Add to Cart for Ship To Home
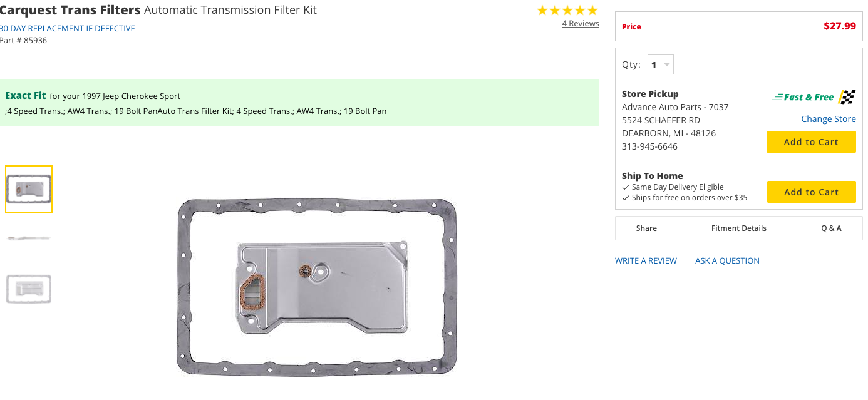This screenshot has height=400, width=868. pos(810,192)
